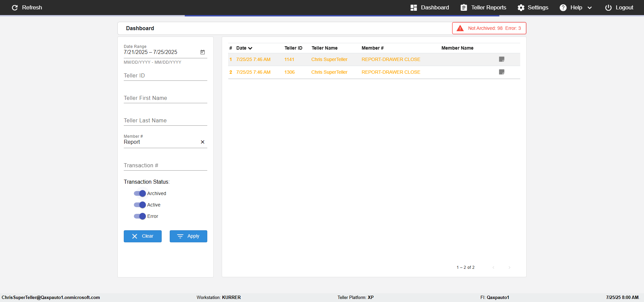Focus the Teller First Name field
This screenshot has width=644, height=302.
pos(165,98)
